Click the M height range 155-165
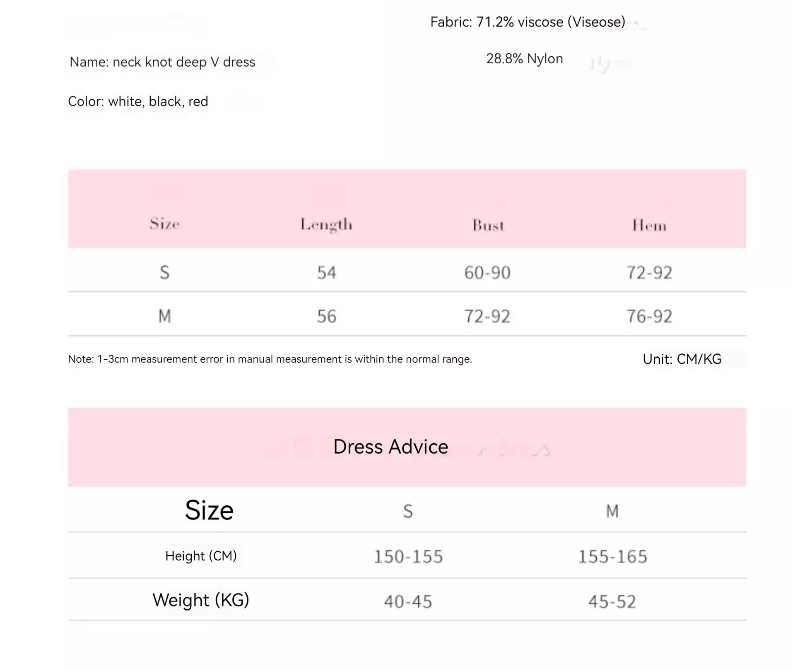 coord(612,557)
